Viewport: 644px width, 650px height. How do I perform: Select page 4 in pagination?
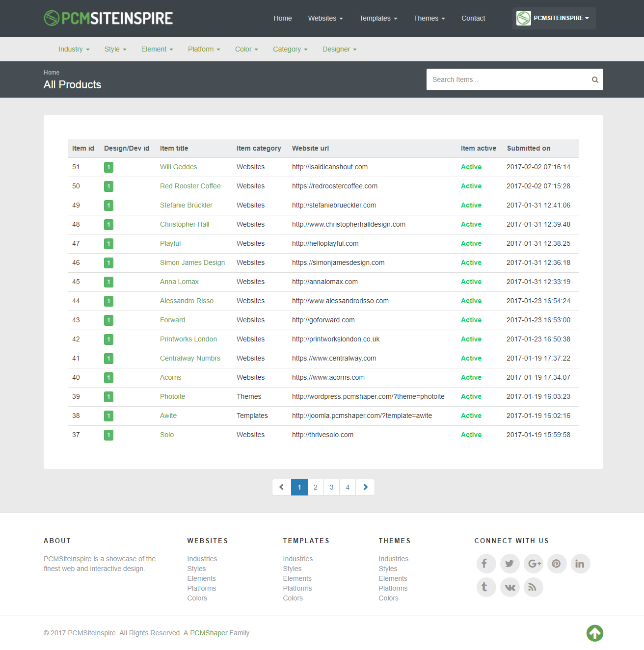pos(348,487)
